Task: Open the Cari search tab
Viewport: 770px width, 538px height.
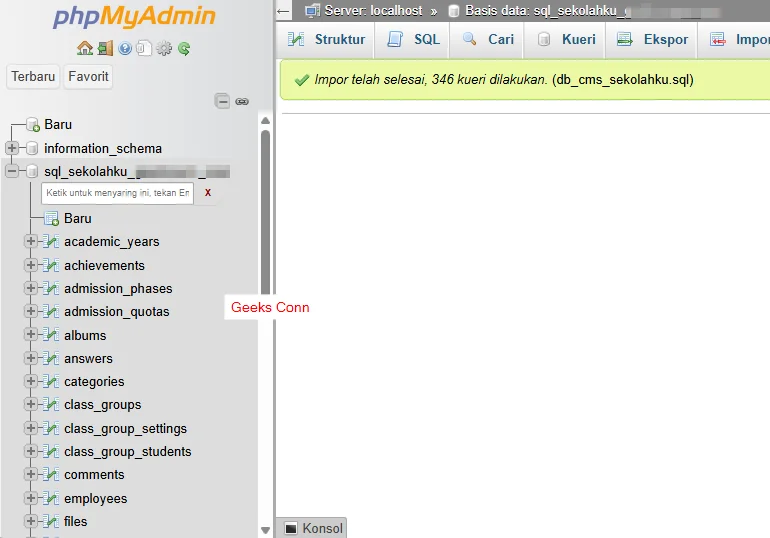Action: (487, 39)
